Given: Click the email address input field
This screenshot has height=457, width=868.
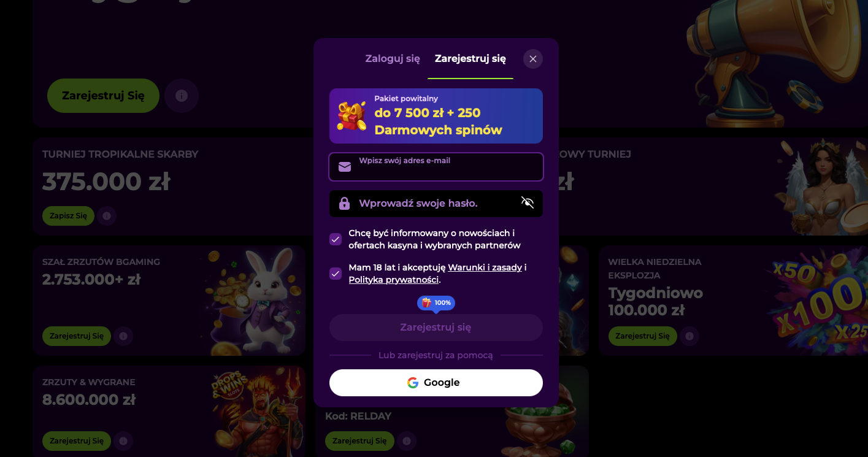Looking at the screenshot, I should pos(436,167).
